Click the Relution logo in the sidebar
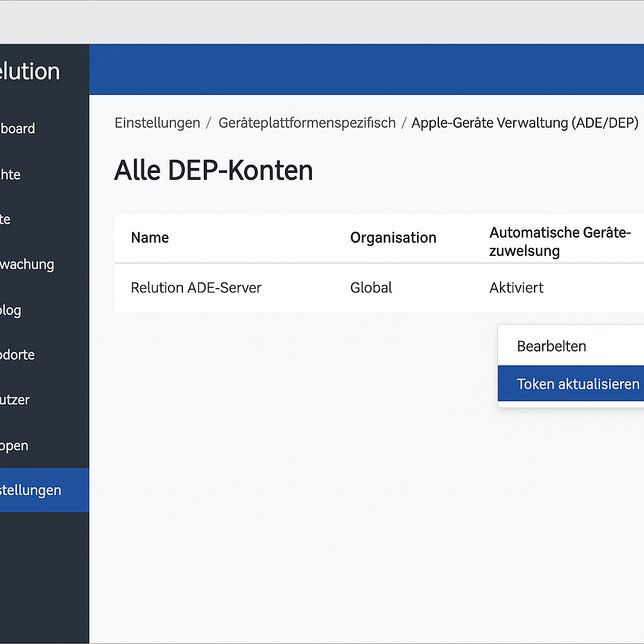The image size is (644, 644). pyautogui.click(x=30, y=72)
